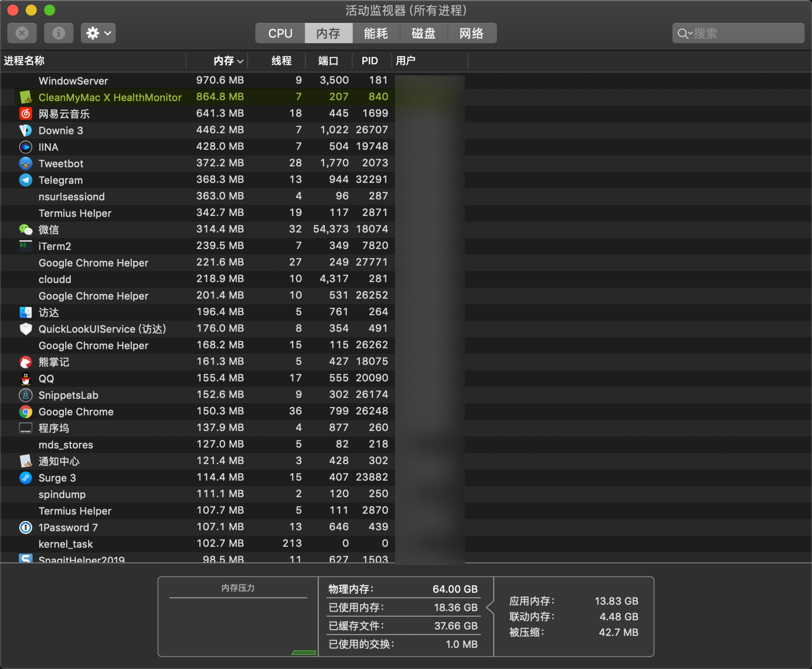Click the 1Password 7 icon
The image size is (812, 669).
coord(26,527)
